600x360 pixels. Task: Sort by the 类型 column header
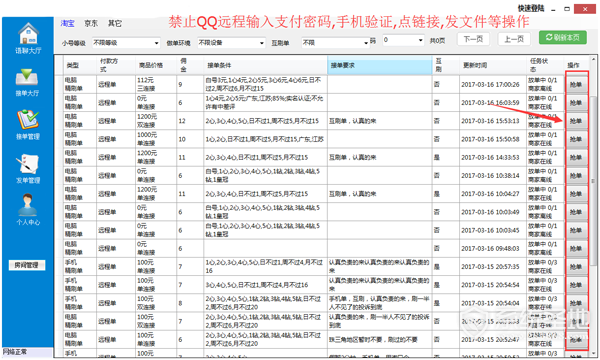point(80,65)
